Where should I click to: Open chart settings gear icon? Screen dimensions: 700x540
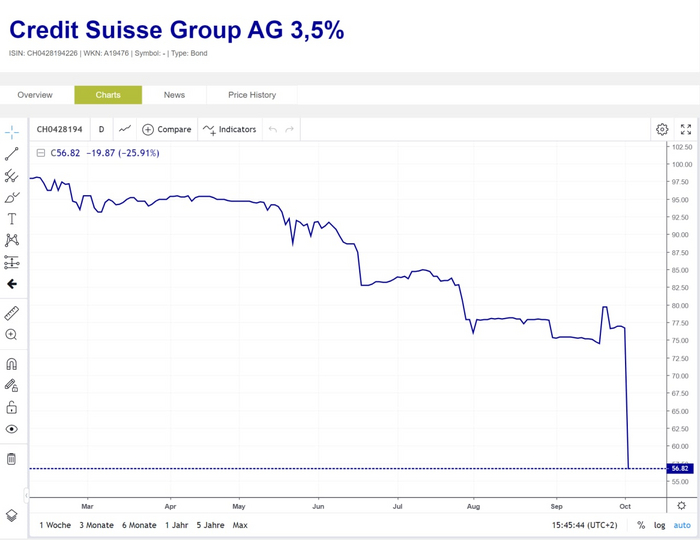(x=662, y=129)
